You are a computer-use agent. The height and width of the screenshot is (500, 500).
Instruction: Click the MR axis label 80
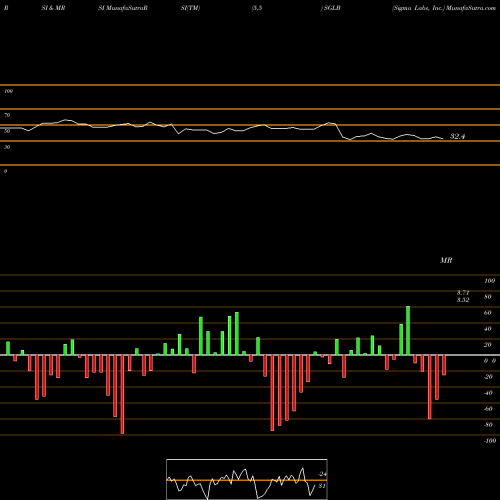(488, 297)
